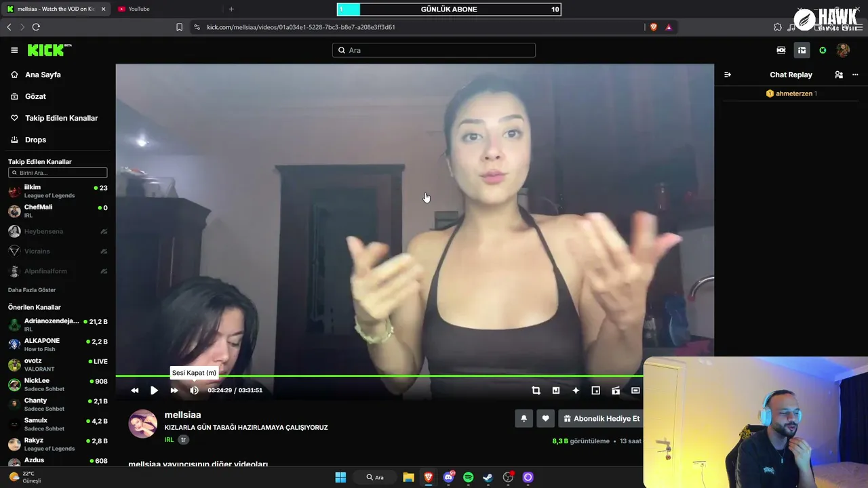Open the Kick shop icon in header
The width and height of the screenshot is (868, 488).
coord(802,50)
